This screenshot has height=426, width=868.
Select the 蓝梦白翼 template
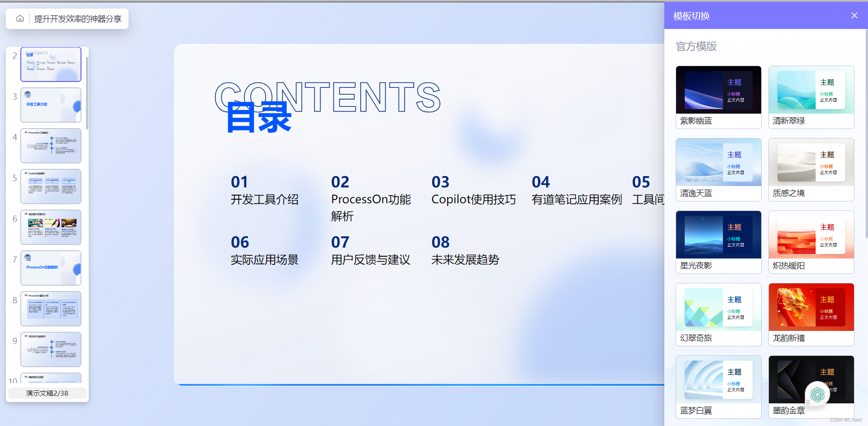pos(719,387)
